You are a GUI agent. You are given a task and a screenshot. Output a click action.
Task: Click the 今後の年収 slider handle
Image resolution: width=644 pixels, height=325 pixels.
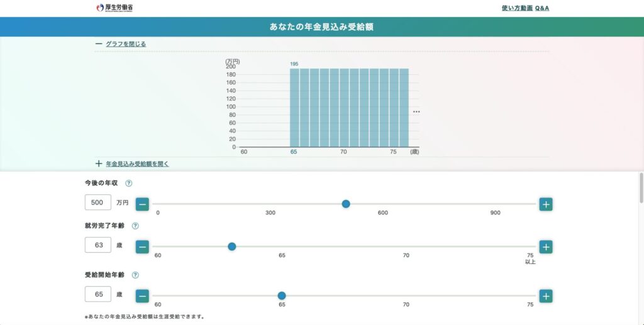(x=346, y=204)
